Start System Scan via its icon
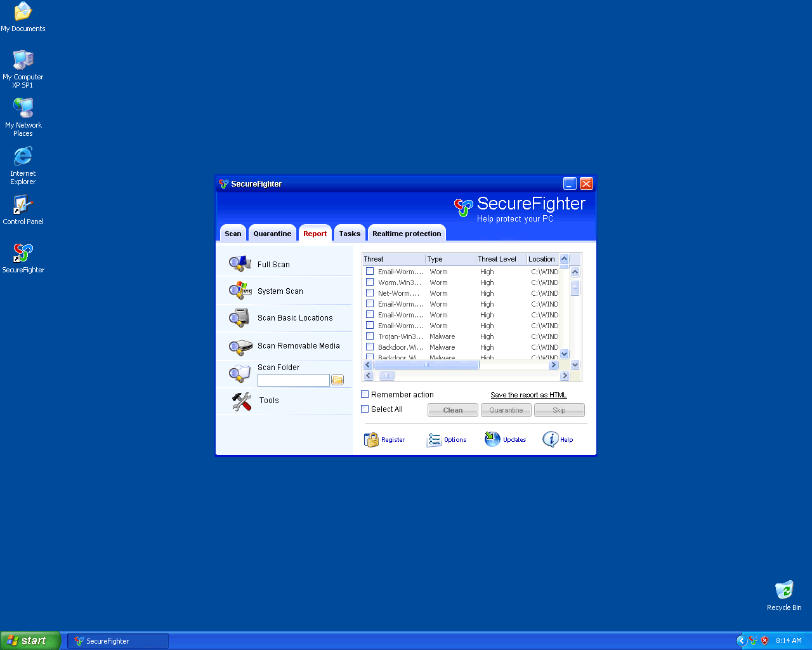Viewport: 812px width, 650px height. point(240,291)
